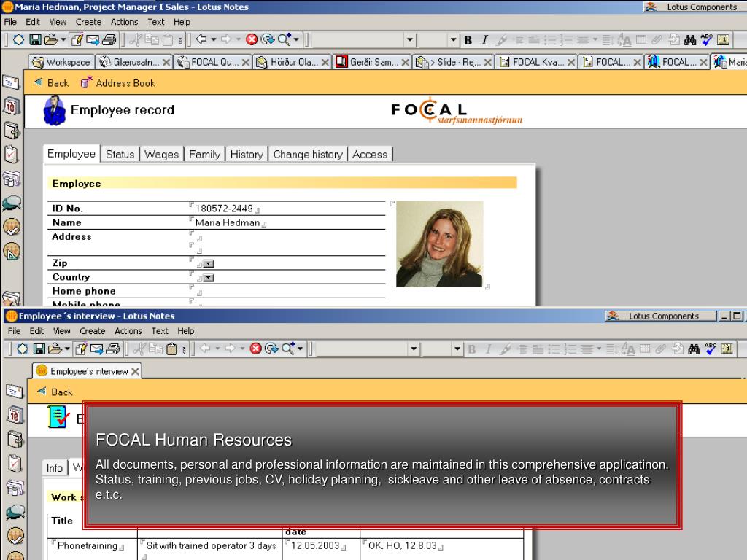Open the mail bookmark in the upper sidebar
The height and width of the screenshot is (560, 747).
pos(12,82)
